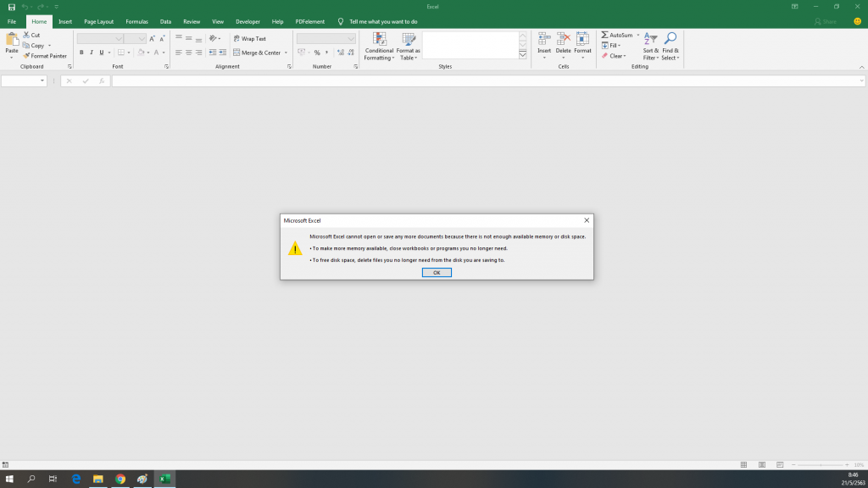Toggle italic formatting
Image resolution: width=868 pixels, height=488 pixels.
[x=92, y=53]
